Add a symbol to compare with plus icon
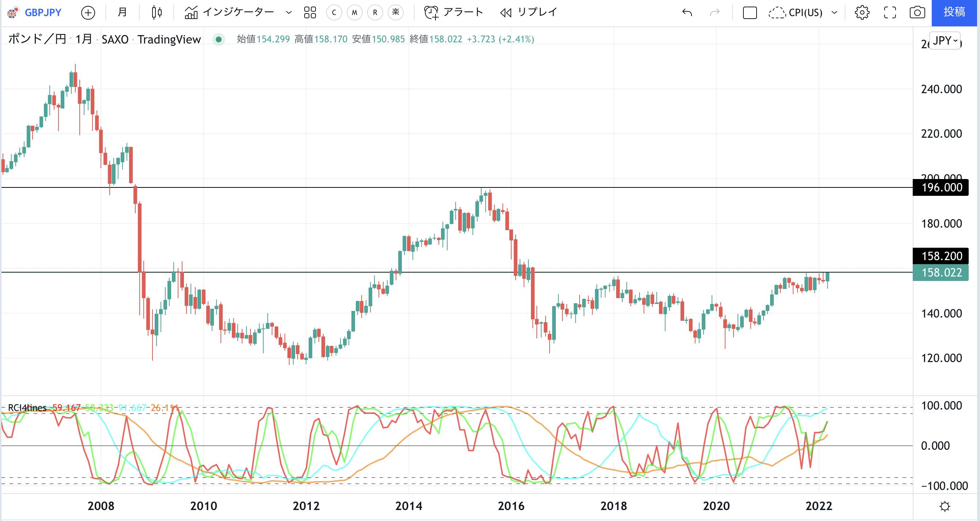 pos(88,13)
